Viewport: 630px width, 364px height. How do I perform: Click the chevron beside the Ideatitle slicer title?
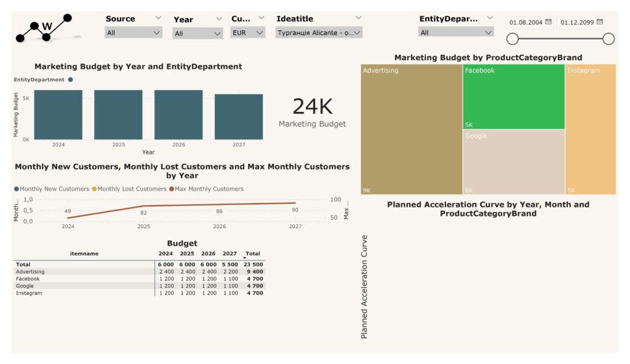click(358, 18)
